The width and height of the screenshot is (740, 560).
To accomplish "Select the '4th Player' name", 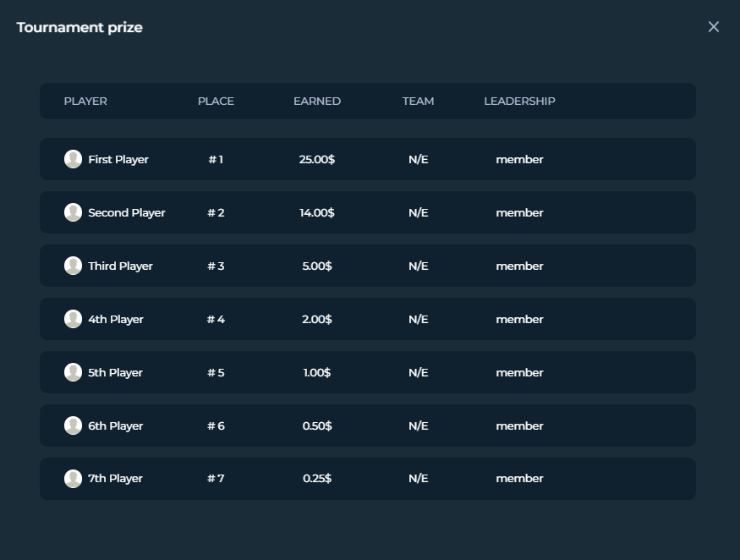I will coord(116,320).
